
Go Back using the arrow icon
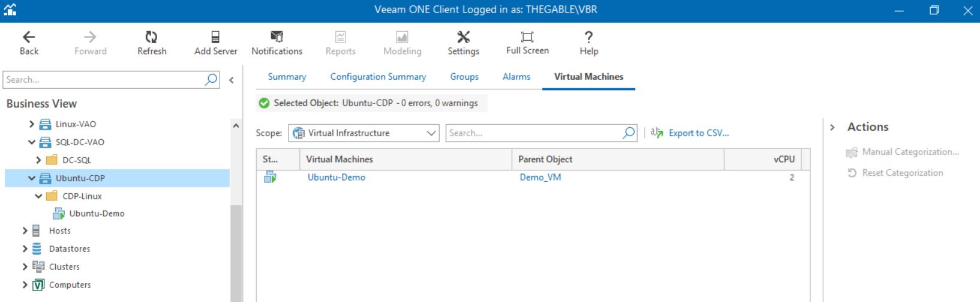29,37
